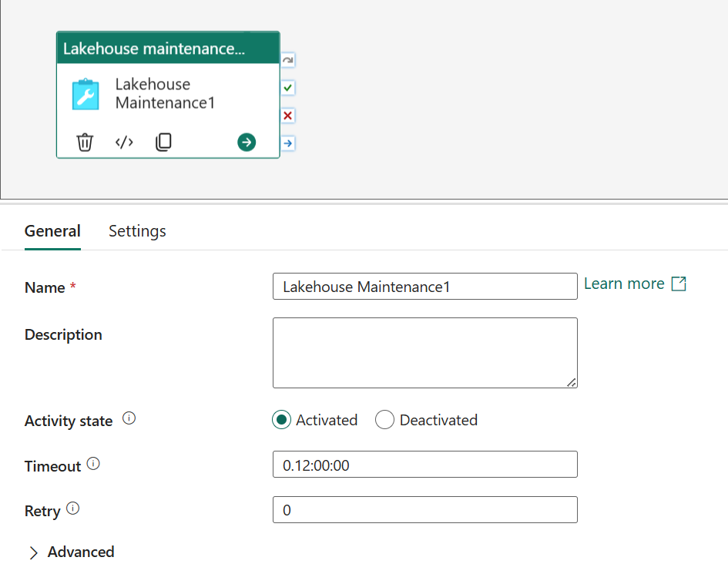Delete the Lakehouse Maintenance1 activity via trash icon
The height and width of the screenshot is (574, 728).
pos(85,142)
